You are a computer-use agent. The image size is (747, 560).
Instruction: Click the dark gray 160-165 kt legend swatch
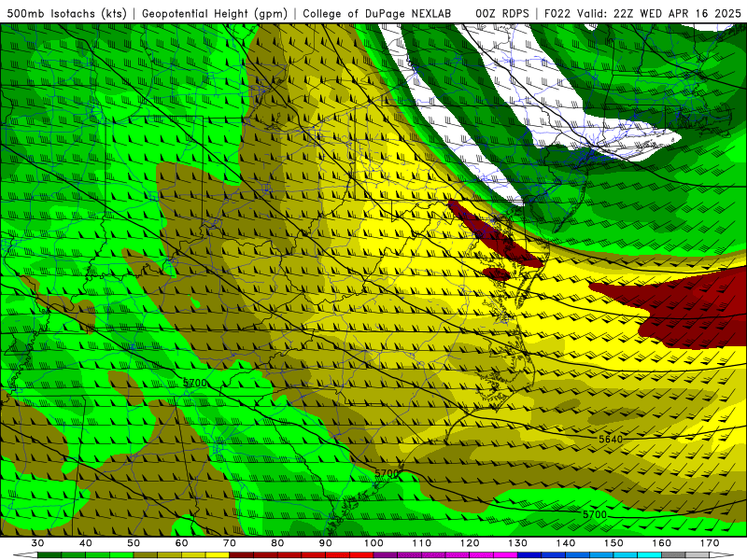tap(673, 555)
